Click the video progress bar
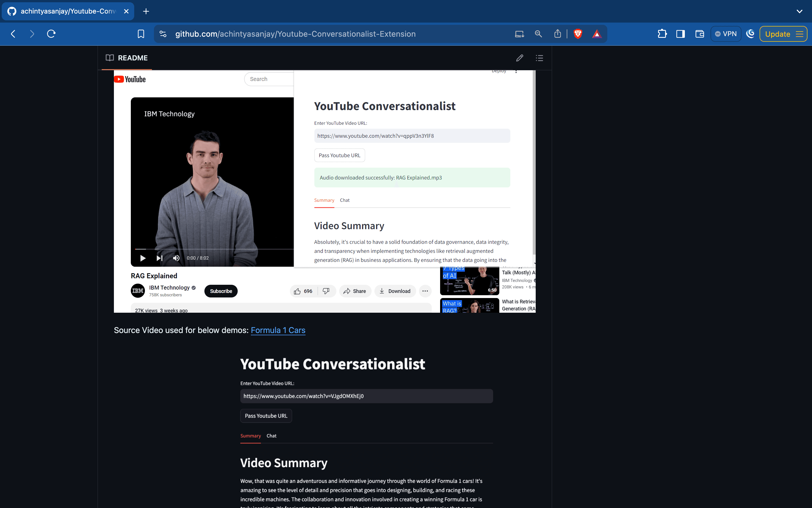The height and width of the screenshot is (508, 812). tap(214, 249)
